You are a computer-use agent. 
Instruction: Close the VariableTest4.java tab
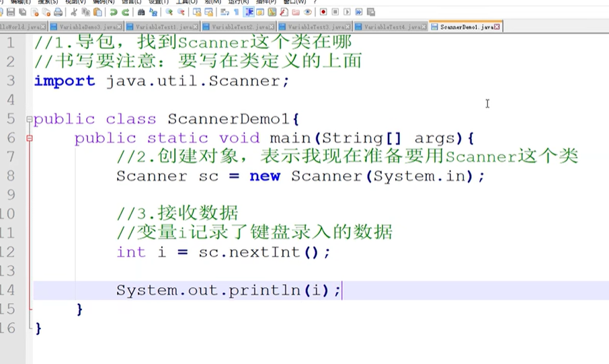click(x=423, y=27)
